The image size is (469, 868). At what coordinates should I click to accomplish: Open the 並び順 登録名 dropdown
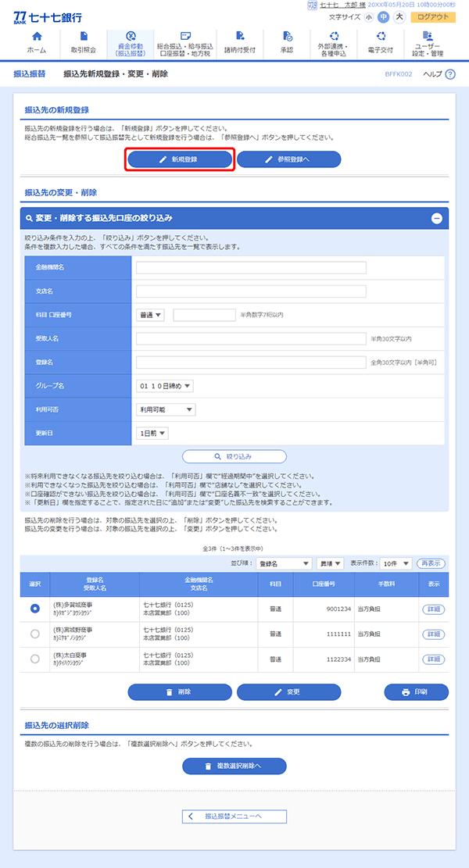pyautogui.click(x=285, y=563)
